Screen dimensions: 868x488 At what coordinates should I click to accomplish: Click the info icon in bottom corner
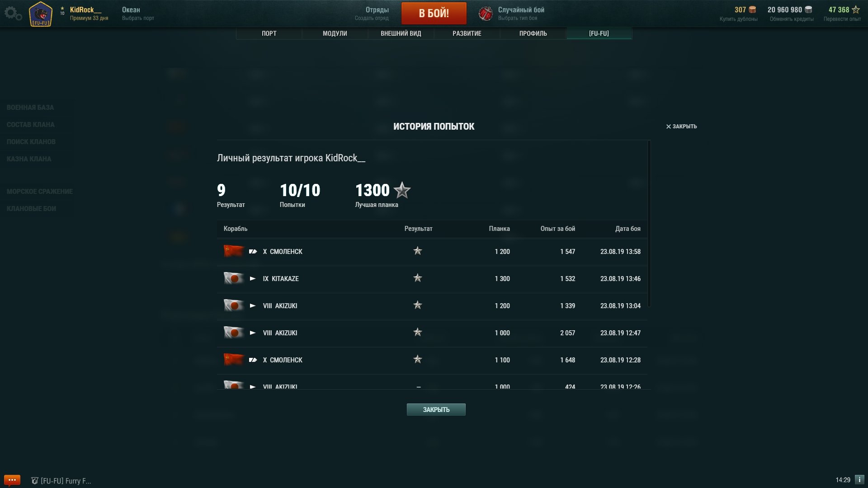click(859, 480)
